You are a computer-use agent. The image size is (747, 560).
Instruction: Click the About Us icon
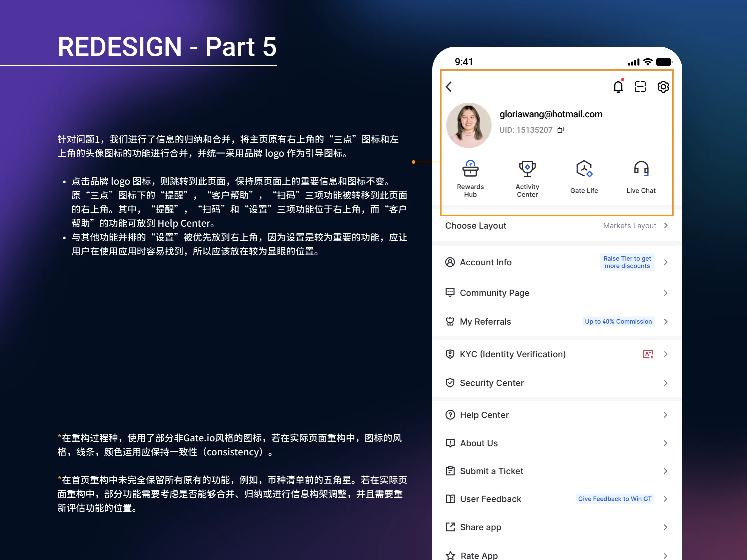tap(450, 443)
